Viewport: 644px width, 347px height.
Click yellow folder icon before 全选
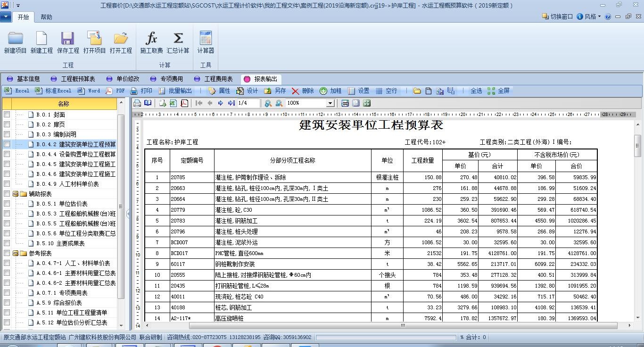[417, 91]
